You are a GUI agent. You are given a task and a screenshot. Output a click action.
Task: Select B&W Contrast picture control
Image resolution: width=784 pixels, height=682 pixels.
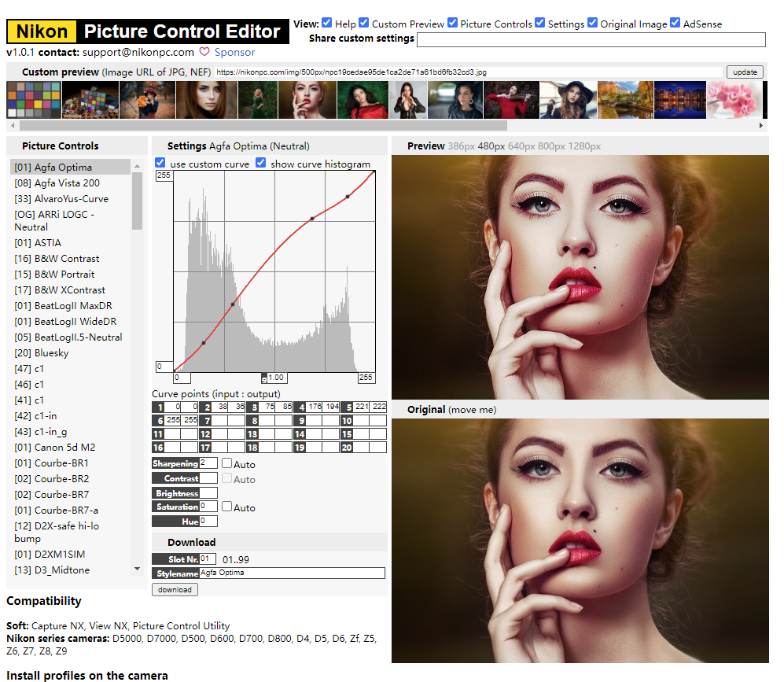(57, 259)
